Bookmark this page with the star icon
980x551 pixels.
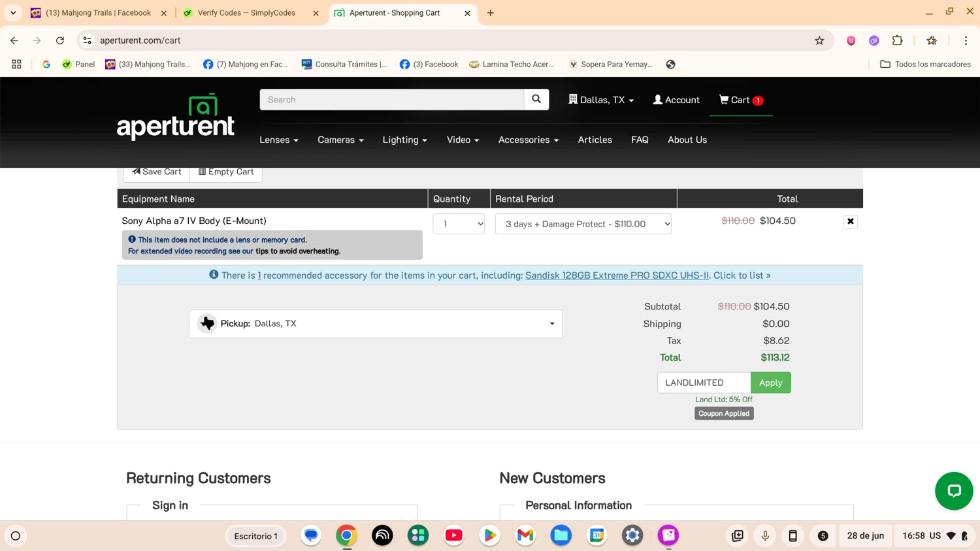point(819,40)
